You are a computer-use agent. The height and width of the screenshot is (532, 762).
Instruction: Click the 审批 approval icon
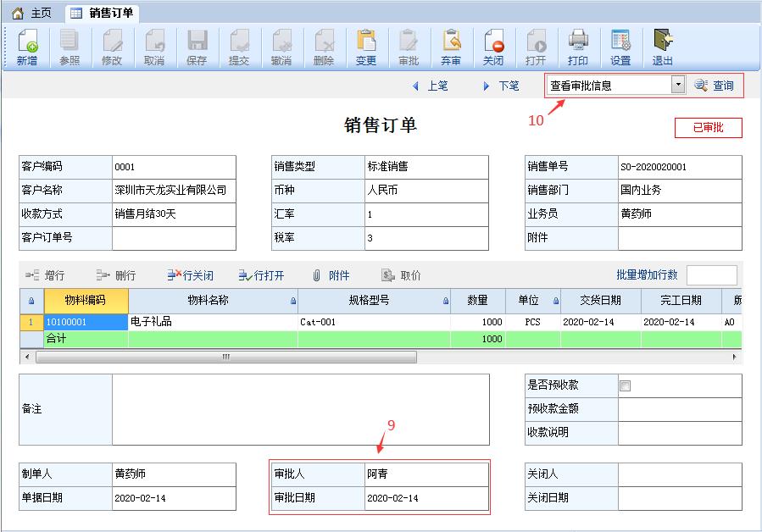click(x=409, y=46)
